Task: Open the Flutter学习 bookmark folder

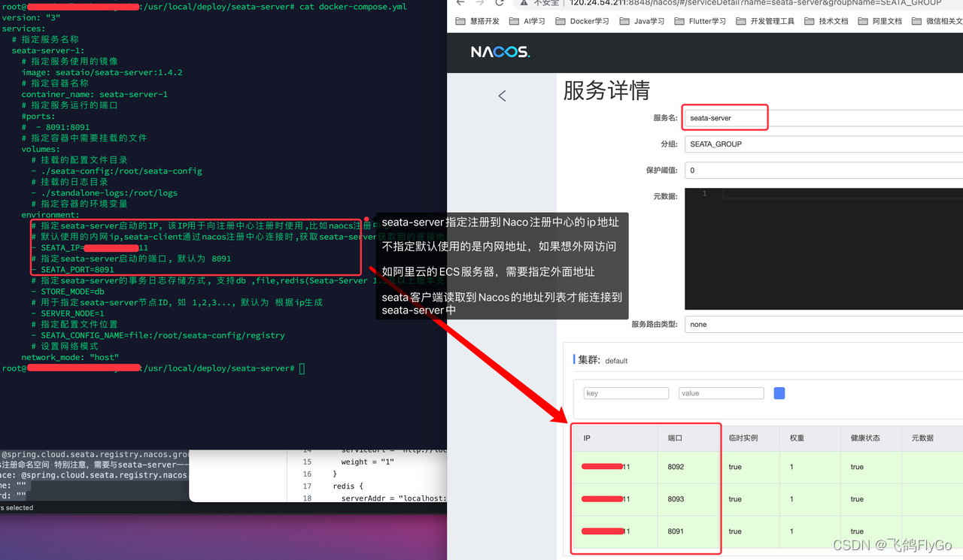Action: pyautogui.click(x=700, y=21)
